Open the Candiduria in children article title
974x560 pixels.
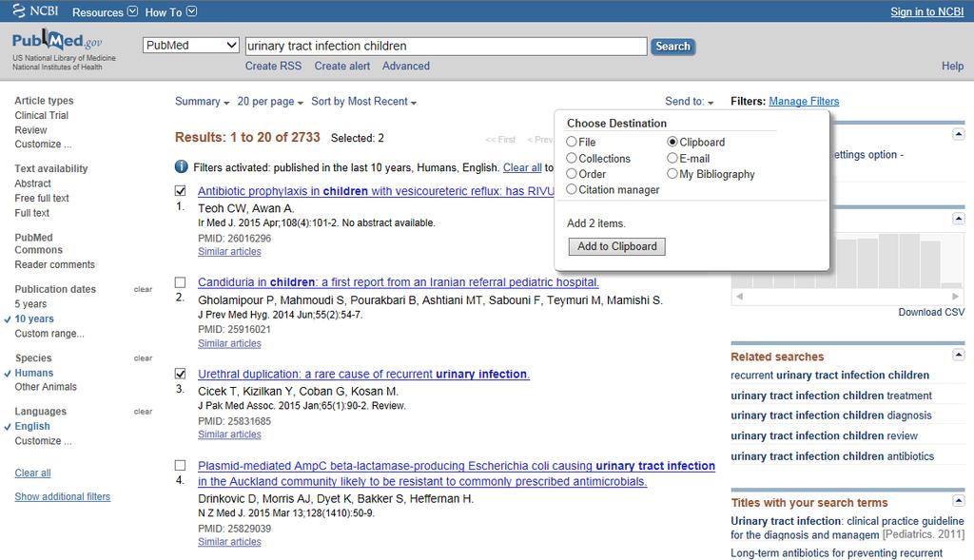pos(399,282)
